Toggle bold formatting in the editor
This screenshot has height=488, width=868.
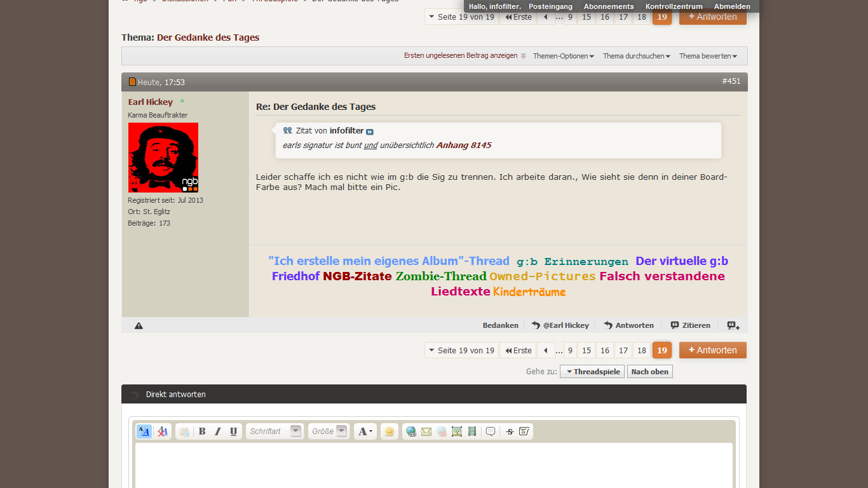(x=202, y=431)
